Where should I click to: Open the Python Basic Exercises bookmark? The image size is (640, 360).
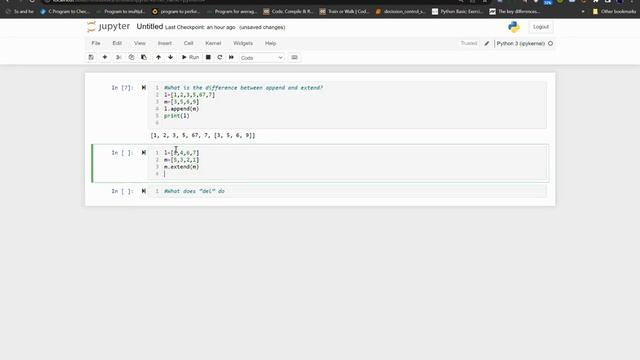tap(458, 11)
